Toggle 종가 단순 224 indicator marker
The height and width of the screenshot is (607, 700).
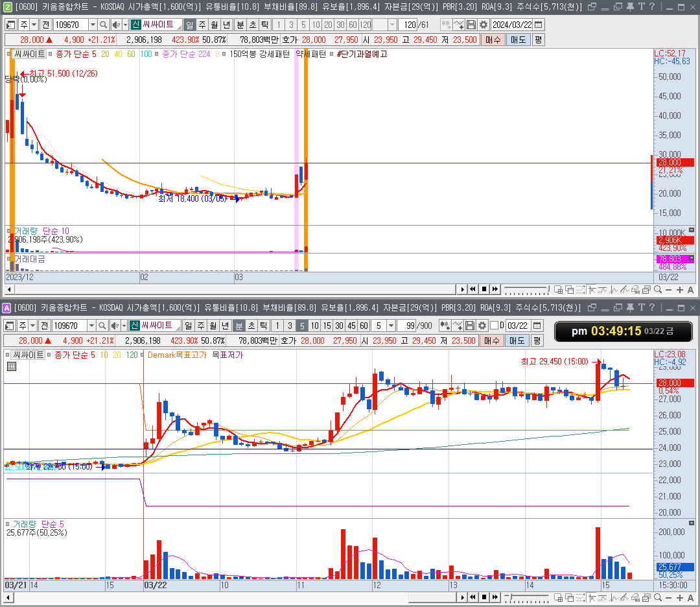click(157, 54)
